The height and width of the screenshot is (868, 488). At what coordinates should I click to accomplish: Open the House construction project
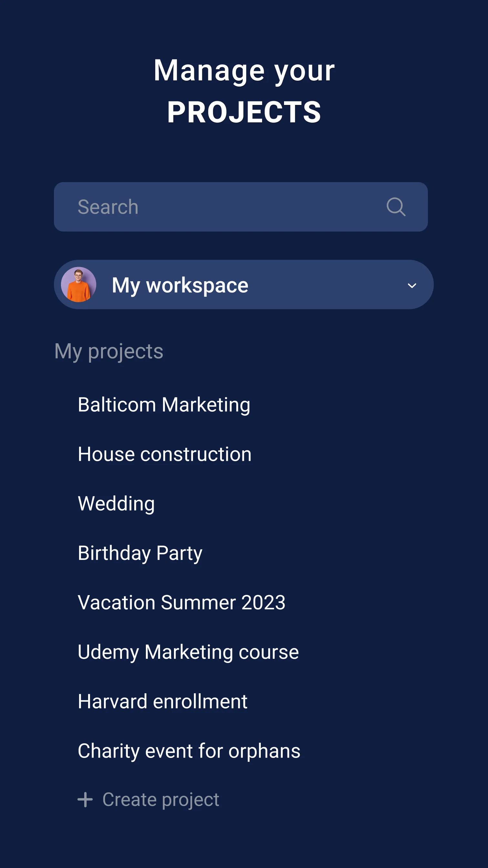(165, 454)
